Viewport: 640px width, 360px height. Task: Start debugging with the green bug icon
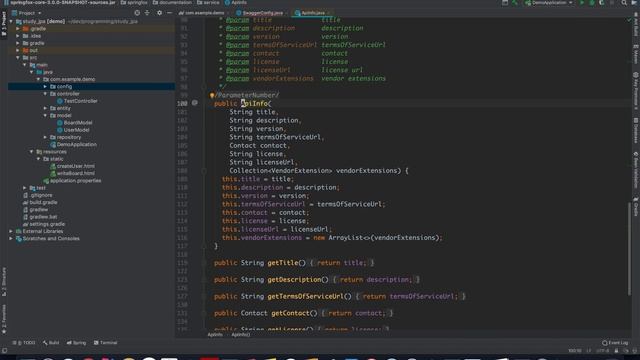tap(592, 3)
